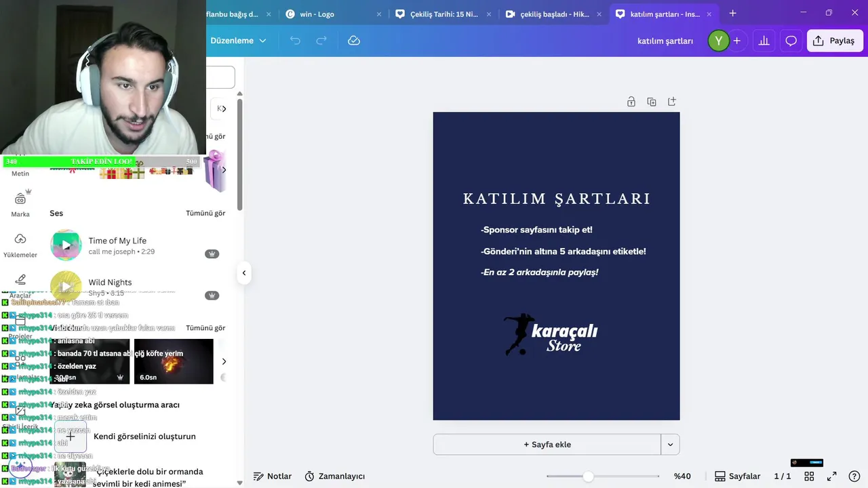Screen dimensions: 868x488
Task: Open the comments speech bubble icon
Action: coord(791,41)
